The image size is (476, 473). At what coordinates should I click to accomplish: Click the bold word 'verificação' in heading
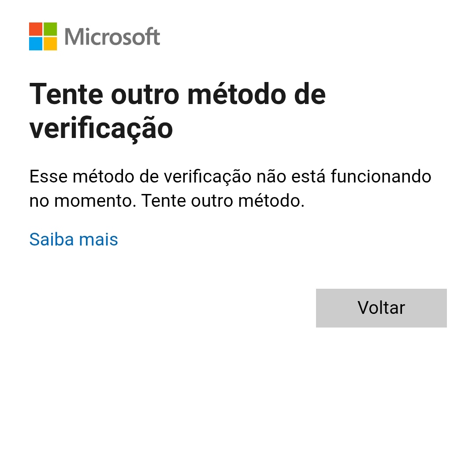pos(101,129)
